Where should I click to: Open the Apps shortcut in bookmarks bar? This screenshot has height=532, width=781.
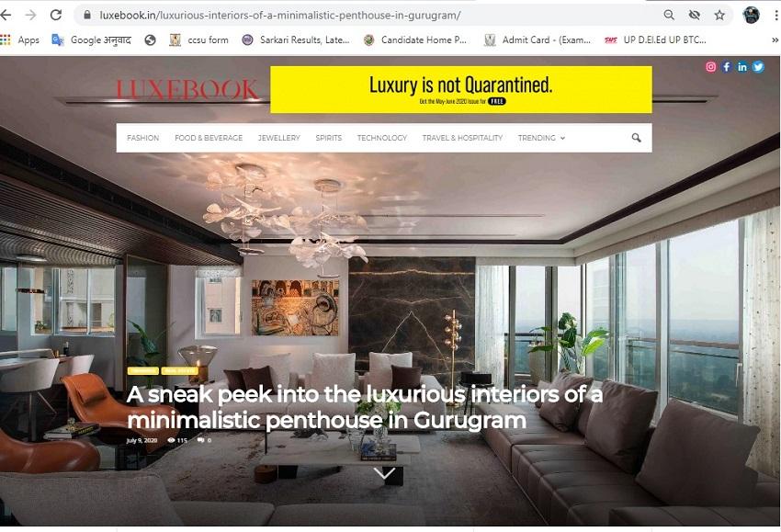tap(20, 40)
